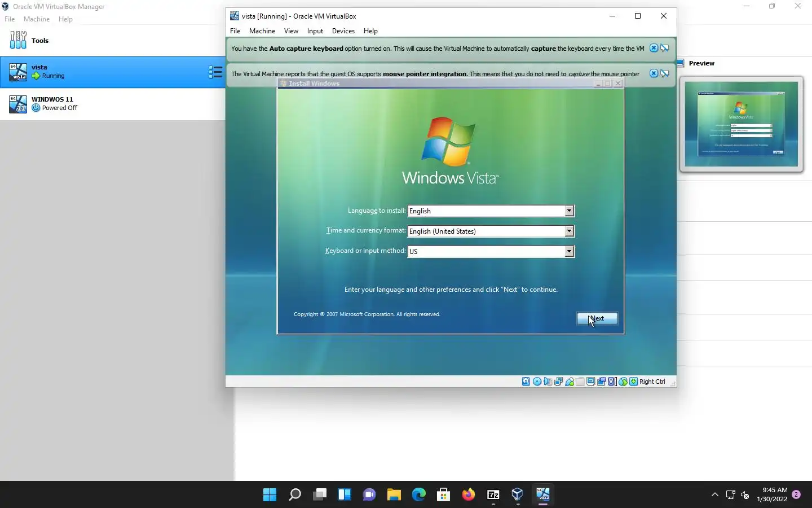Click the keyboard capture green arrow icon
This screenshot has width=812, height=508.
click(x=633, y=382)
